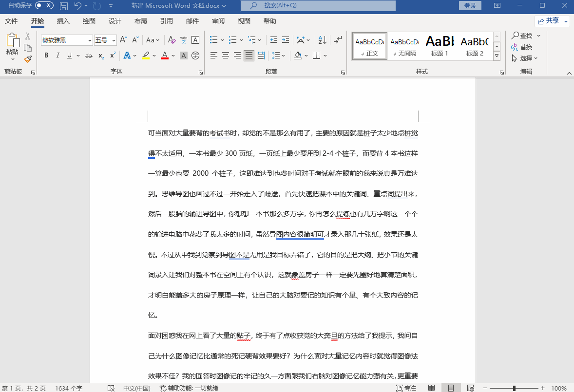Apply subscript formatting
574x392 pixels.
(x=101, y=56)
